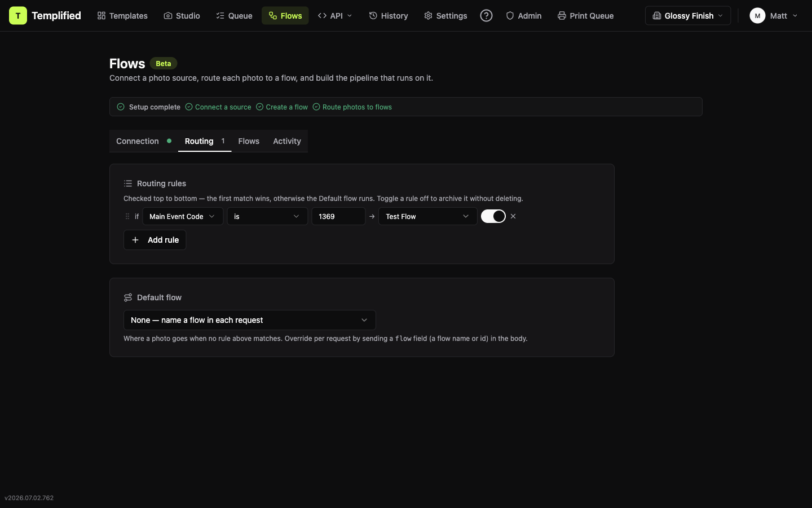Open Settings gear icon
This screenshot has height=508, width=812.
pyautogui.click(x=429, y=16)
